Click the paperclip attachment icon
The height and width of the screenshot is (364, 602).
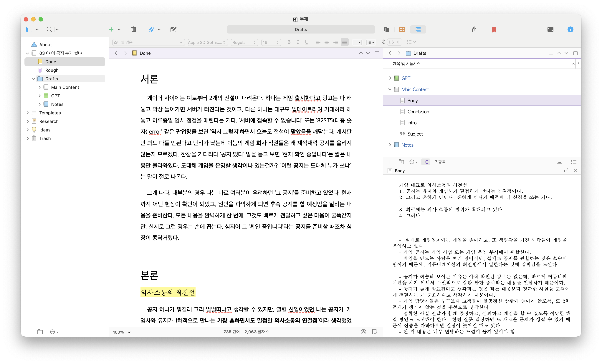pyautogui.click(x=151, y=30)
